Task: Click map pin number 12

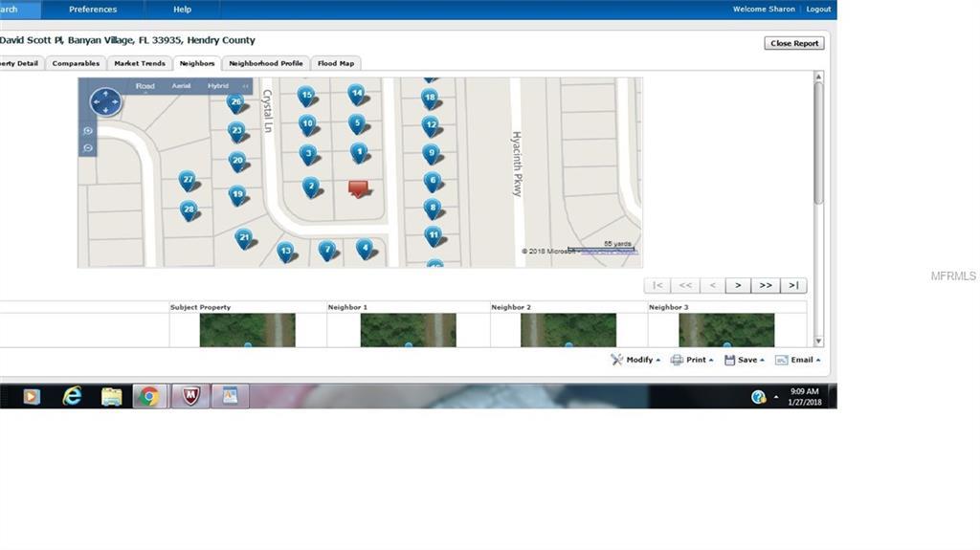Action: click(431, 126)
